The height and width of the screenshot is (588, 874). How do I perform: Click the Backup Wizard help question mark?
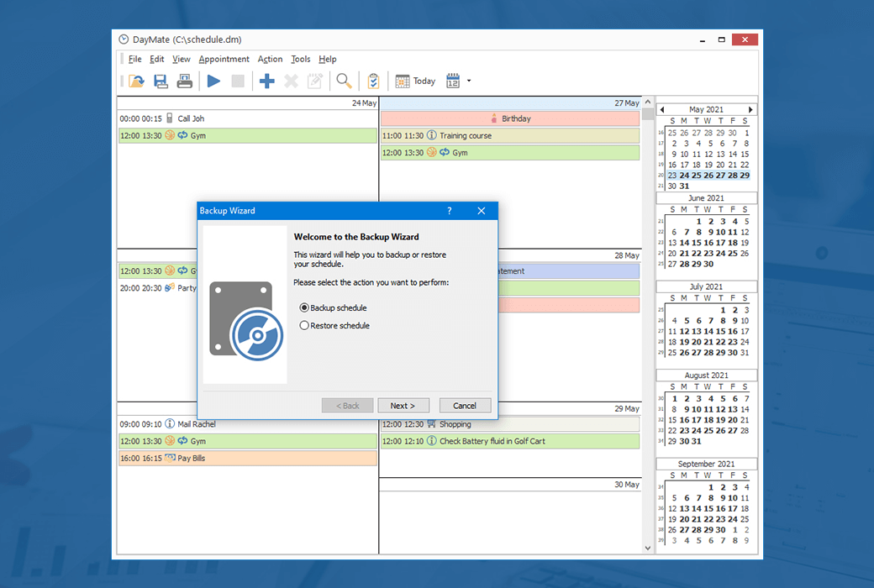(x=450, y=211)
